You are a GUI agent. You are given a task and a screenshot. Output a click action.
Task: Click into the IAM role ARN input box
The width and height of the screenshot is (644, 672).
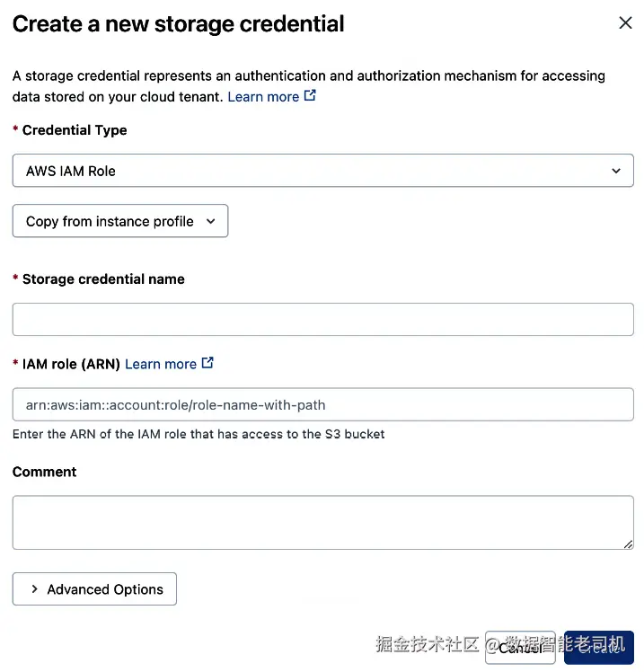coord(322,404)
